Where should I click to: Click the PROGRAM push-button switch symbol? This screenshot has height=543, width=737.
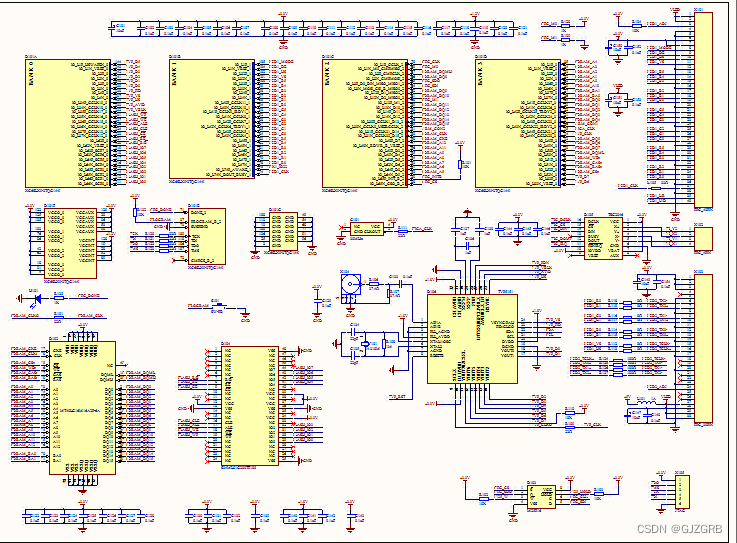pyautogui.click(x=218, y=307)
